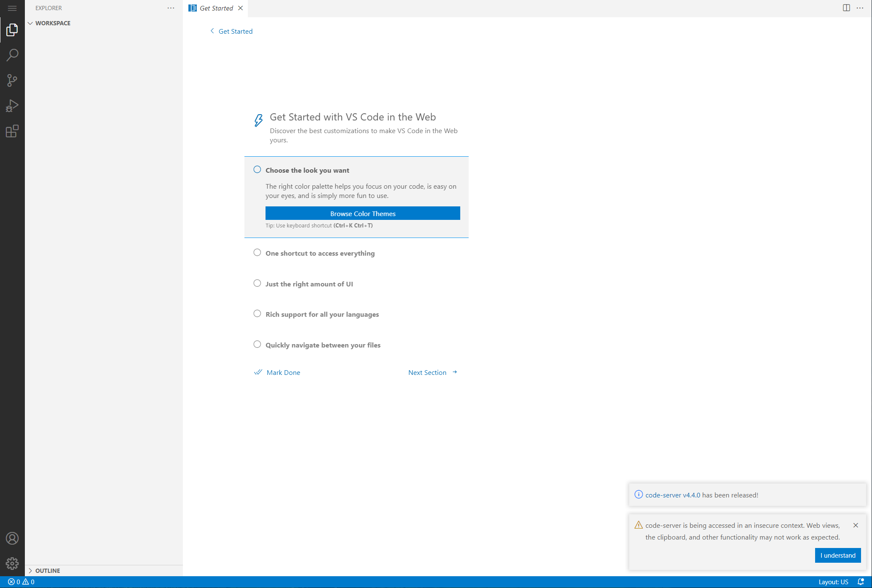Viewport: 872px width, 588px height.
Task: Click the Browse Color Themes button
Action: (x=362, y=214)
